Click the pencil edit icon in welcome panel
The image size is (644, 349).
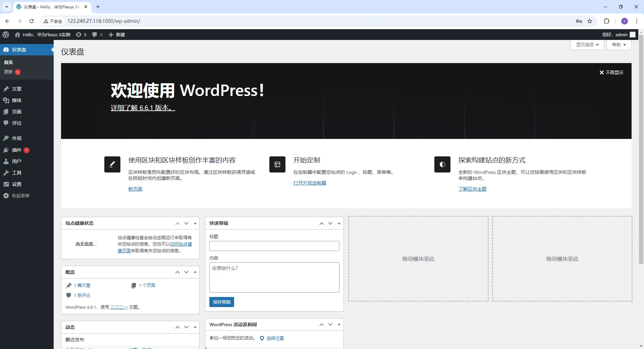pos(112,164)
